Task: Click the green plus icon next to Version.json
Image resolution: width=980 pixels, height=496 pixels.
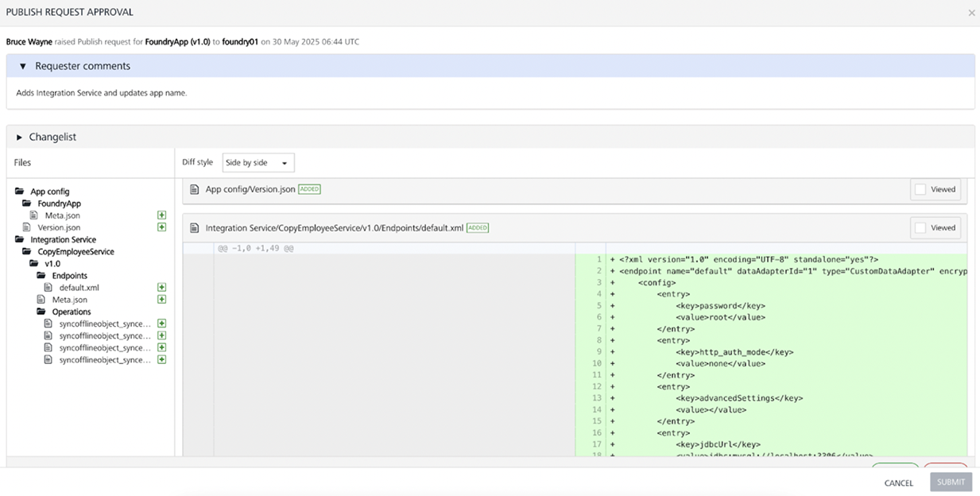Action: point(161,227)
